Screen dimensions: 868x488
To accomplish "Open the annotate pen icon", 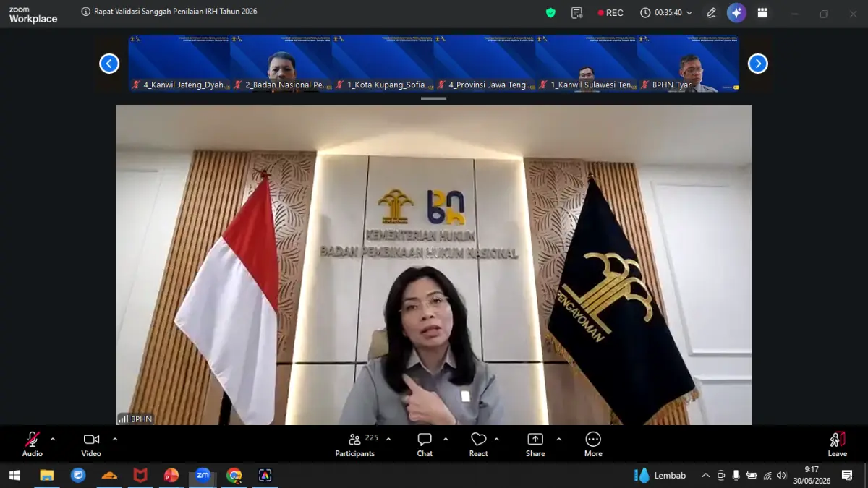I will pyautogui.click(x=712, y=12).
